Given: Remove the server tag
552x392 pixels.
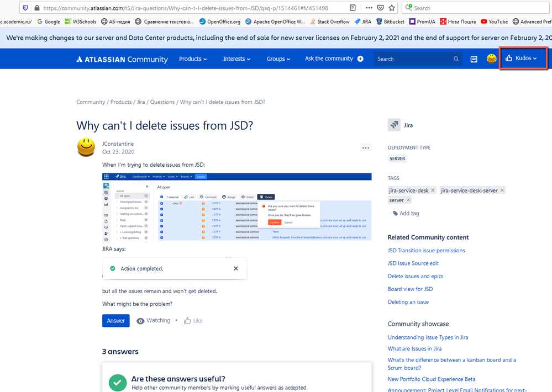Looking at the screenshot, I should tap(408, 200).
